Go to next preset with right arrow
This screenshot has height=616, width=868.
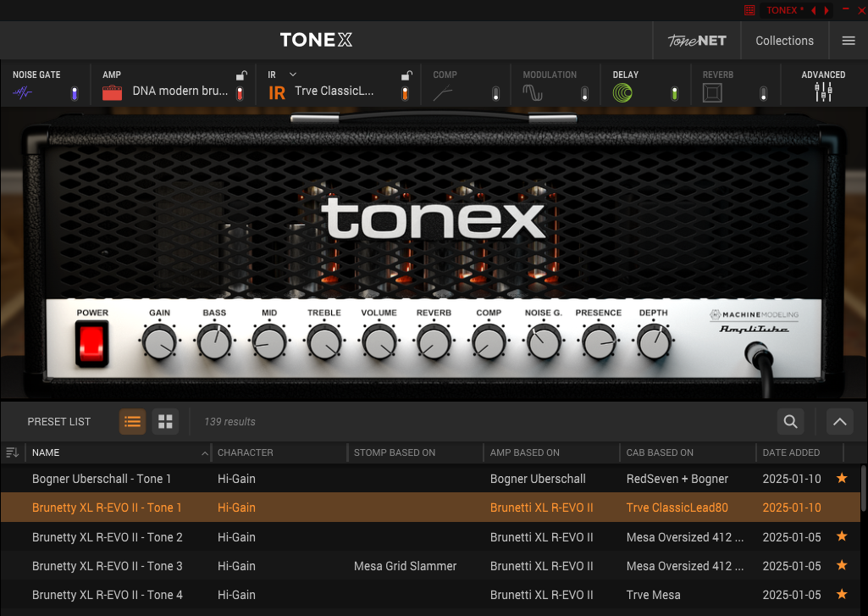coord(827,10)
